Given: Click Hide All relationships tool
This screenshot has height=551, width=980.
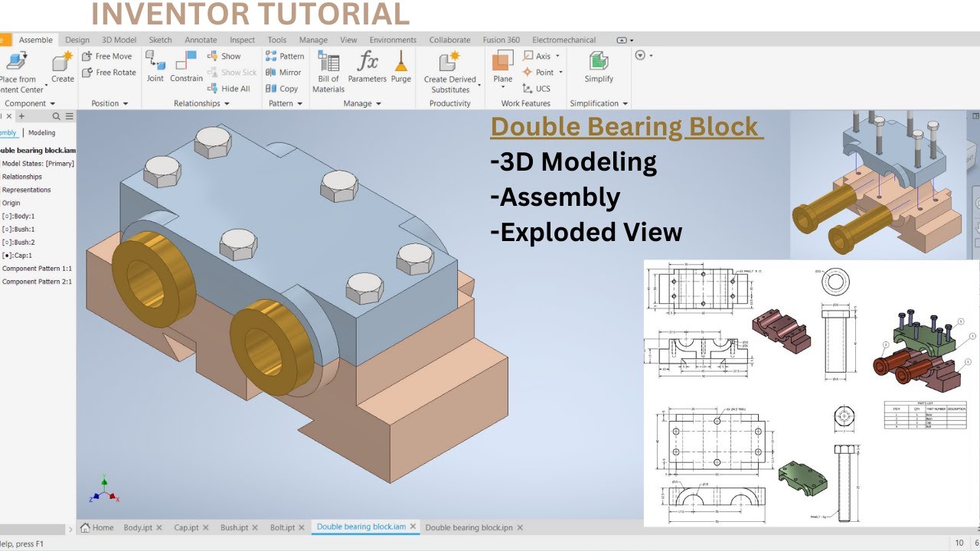Looking at the screenshot, I should 228,89.
